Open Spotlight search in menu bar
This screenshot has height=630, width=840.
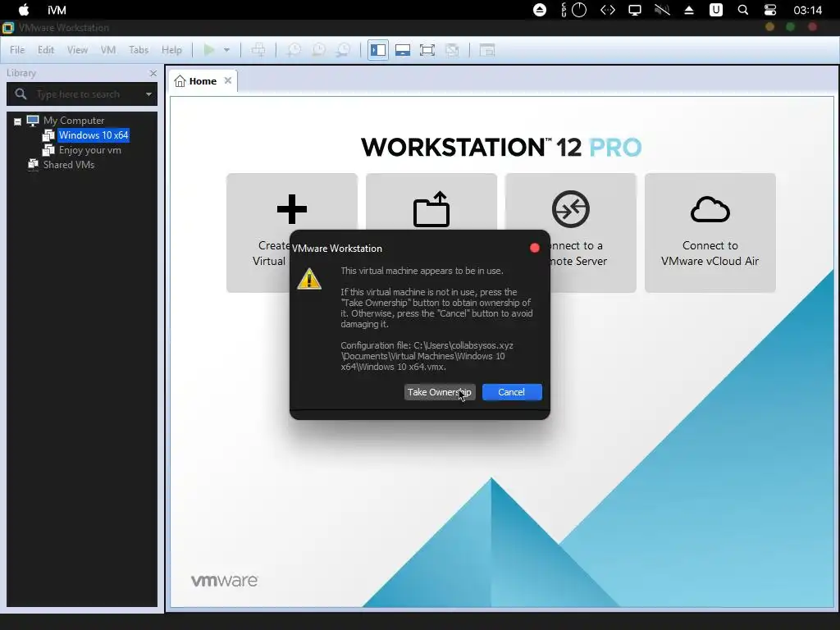pyautogui.click(x=743, y=10)
